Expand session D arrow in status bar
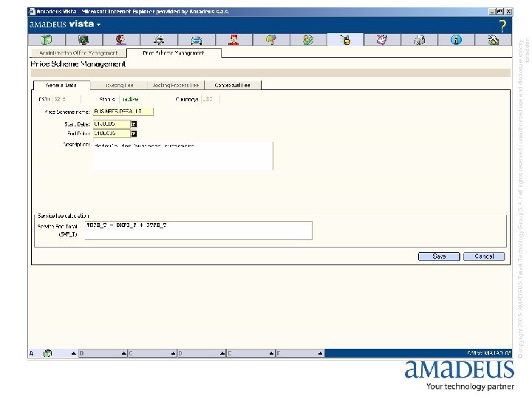Screen dimensions: 532x399 [x=222, y=353]
